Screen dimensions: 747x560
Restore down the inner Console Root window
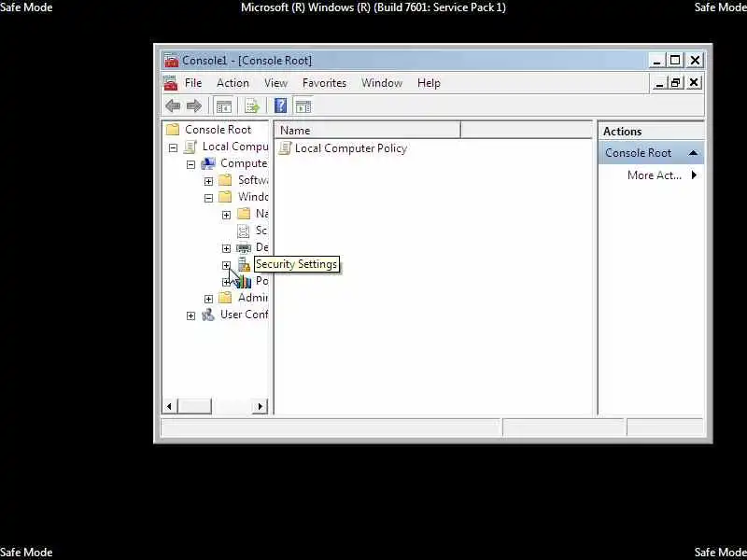[675, 83]
